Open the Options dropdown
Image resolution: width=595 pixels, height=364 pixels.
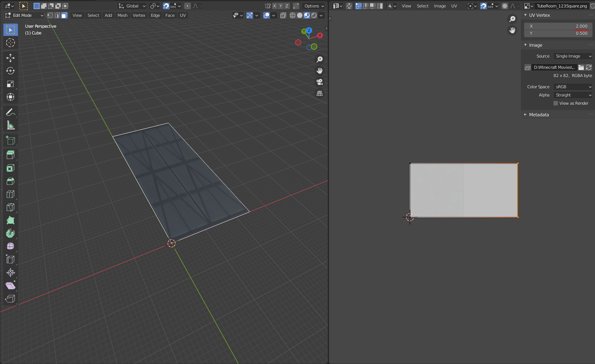(x=314, y=6)
